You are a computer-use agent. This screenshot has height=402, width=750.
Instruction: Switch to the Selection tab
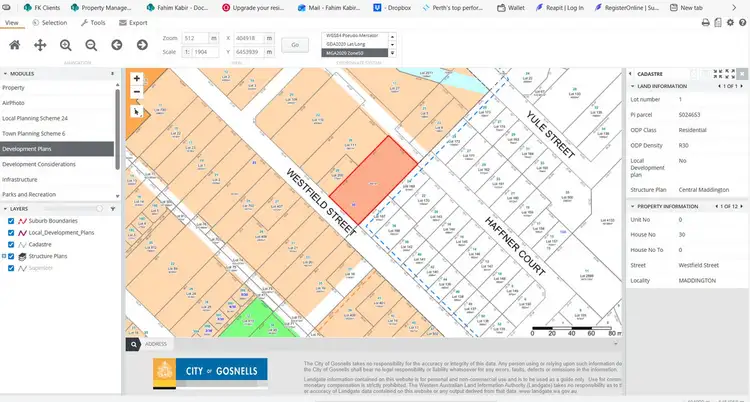[x=51, y=22]
